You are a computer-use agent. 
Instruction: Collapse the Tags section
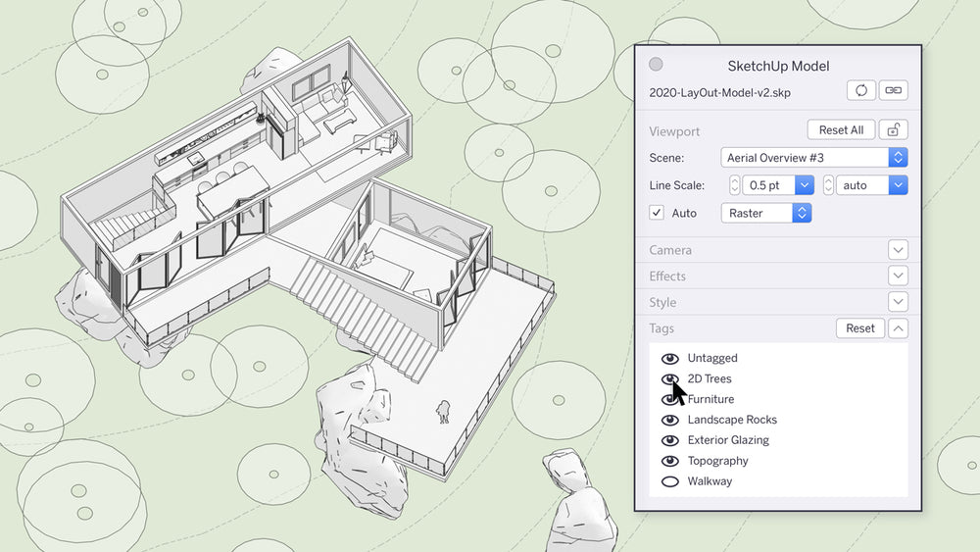coord(898,328)
